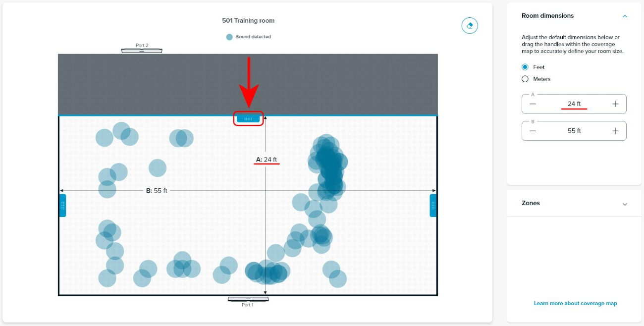This screenshot has height=326, width=644.
Task: Click the dimension B value field showing 55 ft
Action: coord(574,131)
